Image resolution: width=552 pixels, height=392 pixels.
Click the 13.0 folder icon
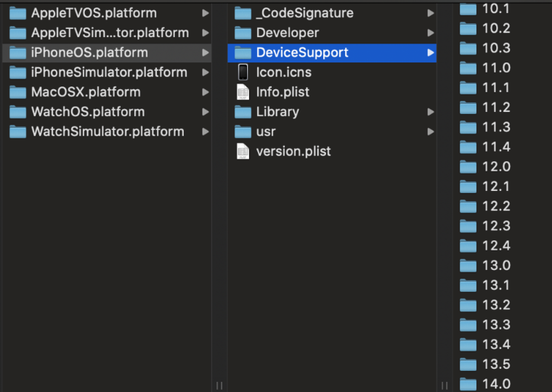[x=468, y=265]
